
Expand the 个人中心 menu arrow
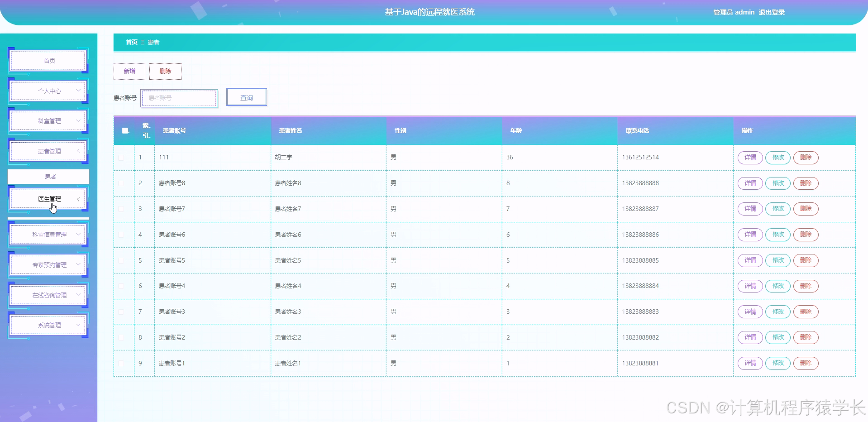tap(78, 91)
